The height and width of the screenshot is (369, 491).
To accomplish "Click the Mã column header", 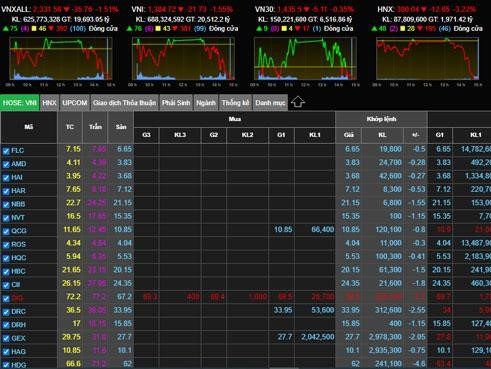I will (x=29, y=127).
